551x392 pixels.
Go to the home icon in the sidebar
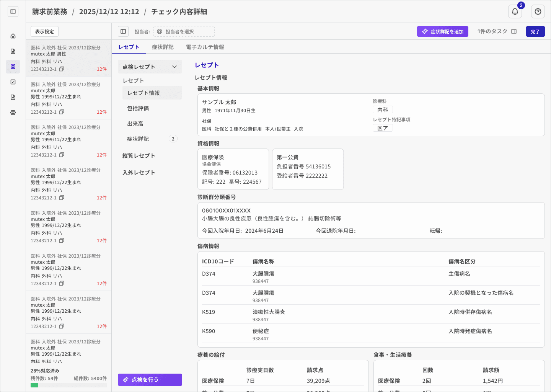click(13, 36)
